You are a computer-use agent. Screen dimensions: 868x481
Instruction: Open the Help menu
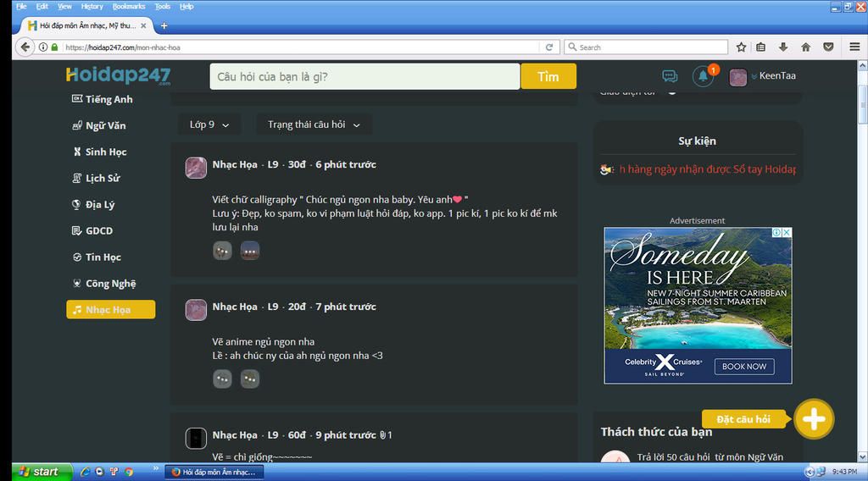click(186, 7)
